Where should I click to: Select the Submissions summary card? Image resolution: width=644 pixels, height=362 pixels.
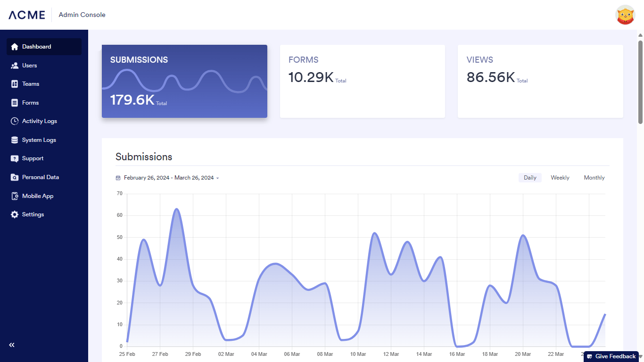point(184,81)
